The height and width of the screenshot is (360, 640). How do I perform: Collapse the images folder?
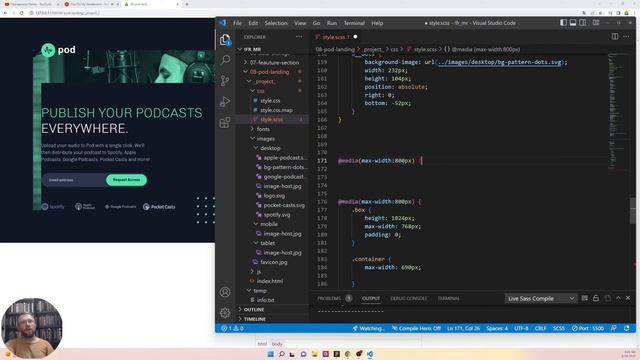(271, 139)
